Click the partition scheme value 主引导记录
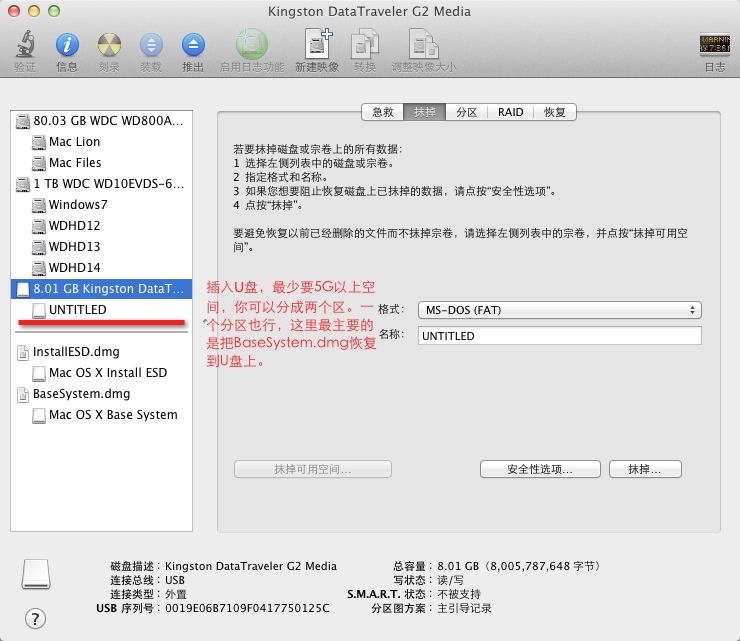 (464, 608)
